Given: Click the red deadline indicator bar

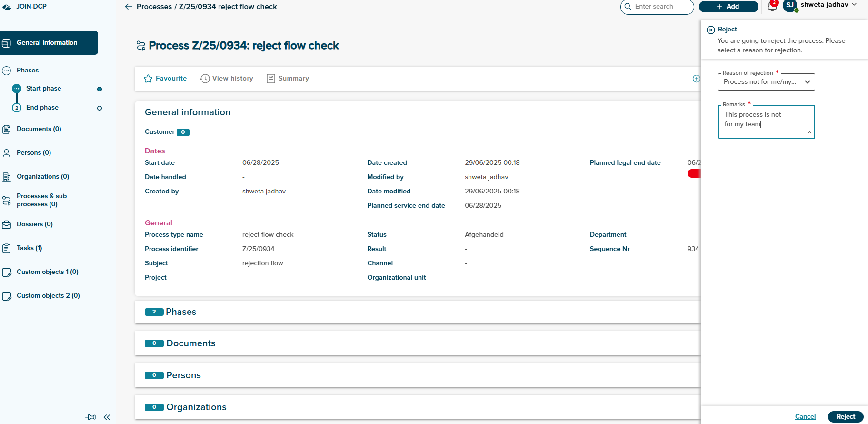Looking at the screenshot, I should click(x=694, y=174).
